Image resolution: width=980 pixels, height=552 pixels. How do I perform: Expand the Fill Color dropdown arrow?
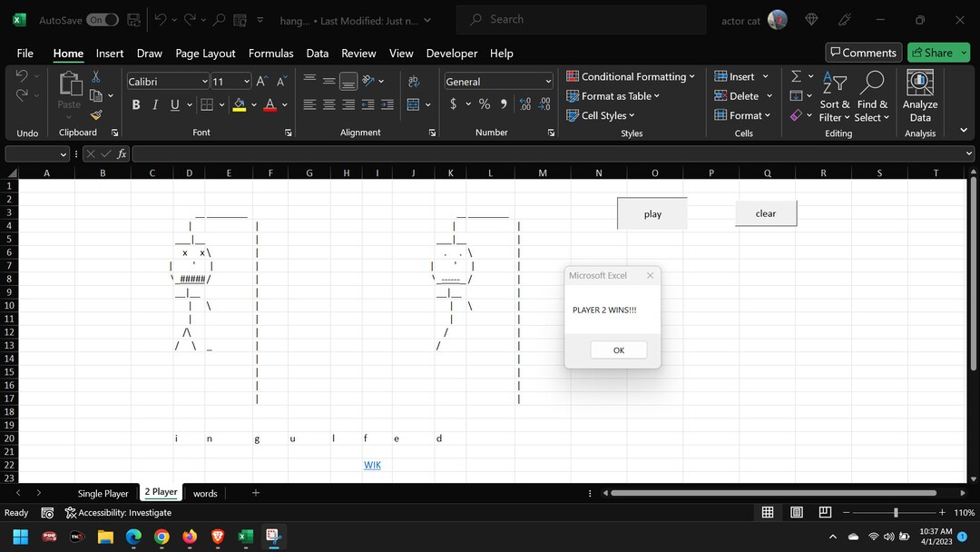tap(254, 104)
